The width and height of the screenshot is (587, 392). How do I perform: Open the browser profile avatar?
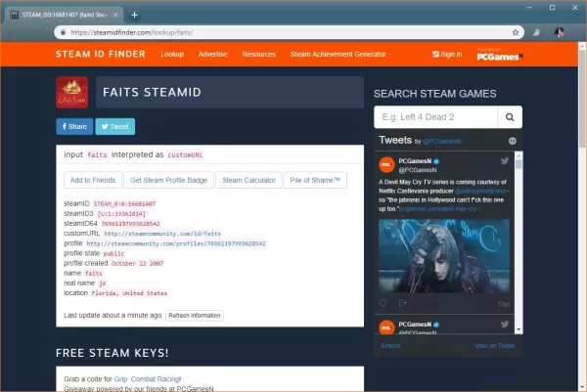(560, 32)
